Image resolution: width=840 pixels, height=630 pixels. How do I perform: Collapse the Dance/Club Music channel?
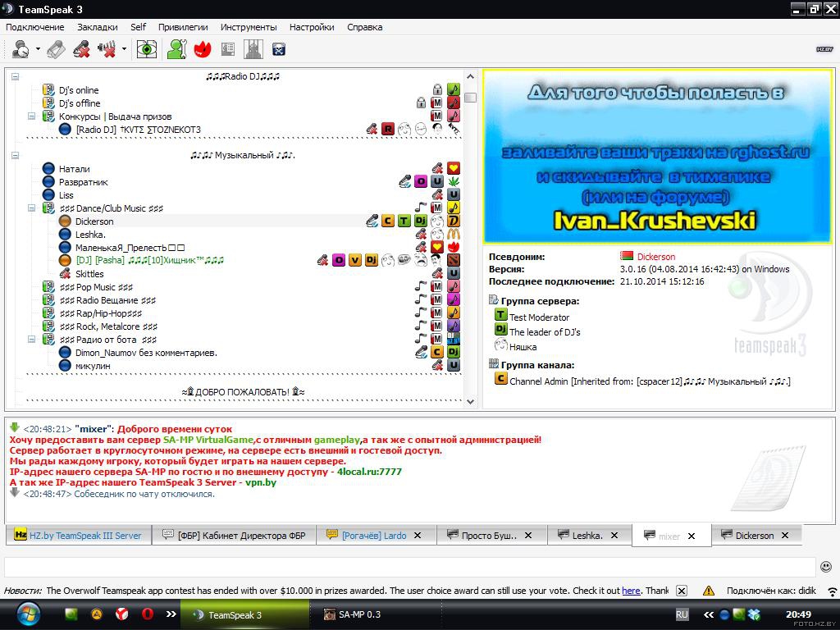(x=32, y=208)
